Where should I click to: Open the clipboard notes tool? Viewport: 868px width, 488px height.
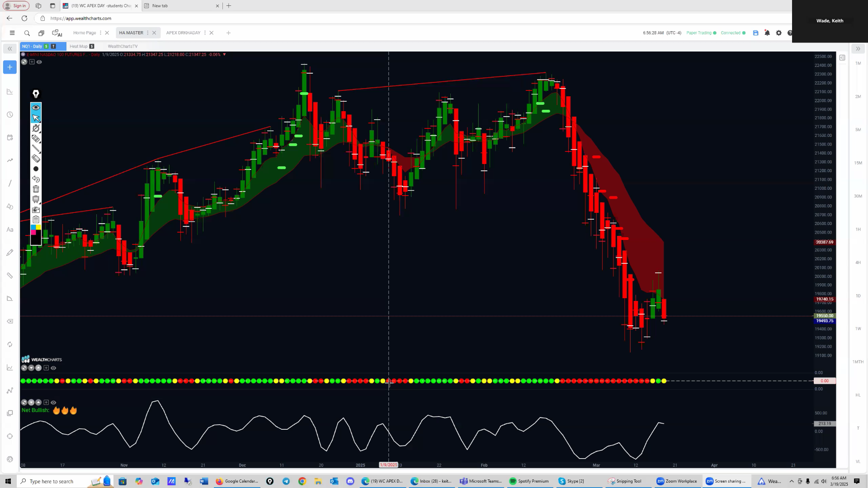point(36,220)
